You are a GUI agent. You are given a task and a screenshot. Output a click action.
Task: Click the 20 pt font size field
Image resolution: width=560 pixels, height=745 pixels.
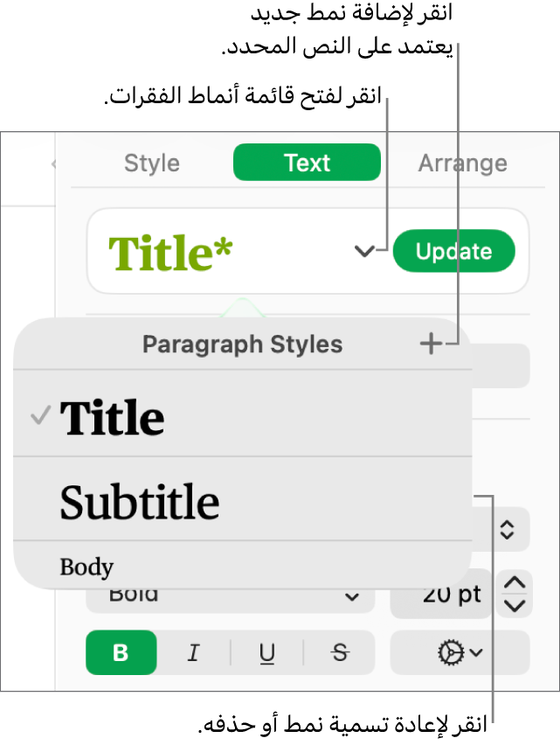pos(441,596)
